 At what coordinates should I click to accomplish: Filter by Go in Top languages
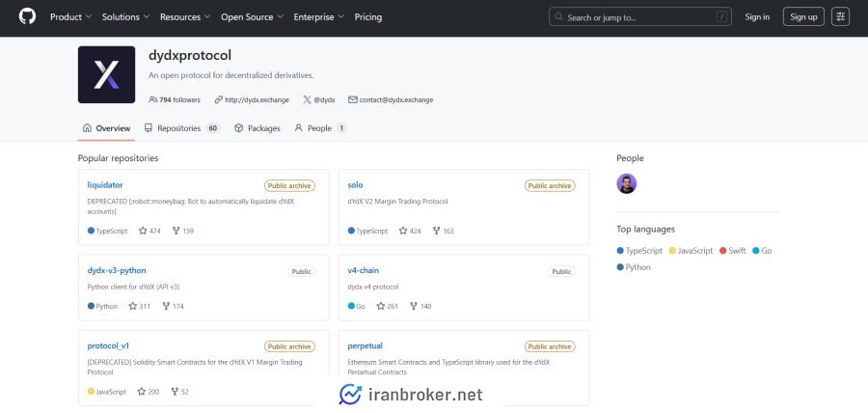[x=762, y=251]
